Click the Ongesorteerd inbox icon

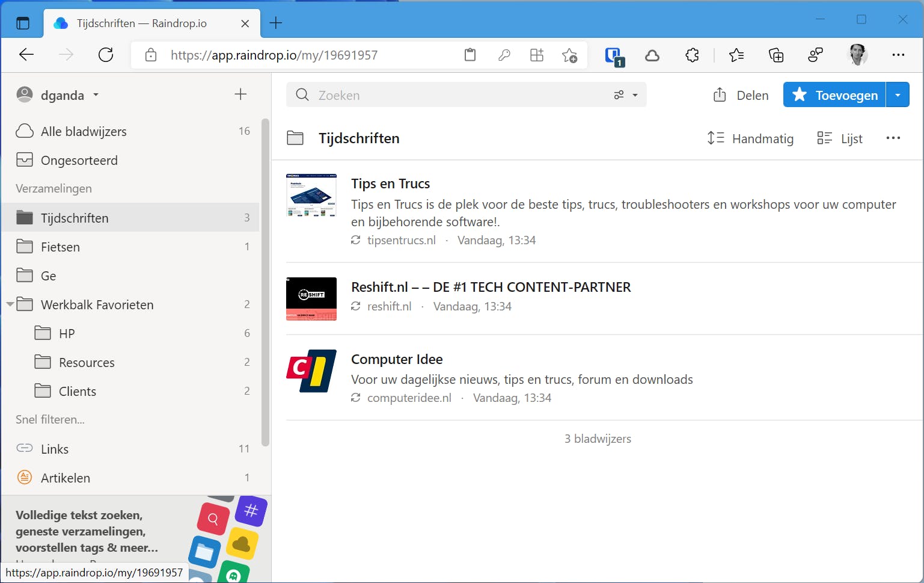coord(25,159)
